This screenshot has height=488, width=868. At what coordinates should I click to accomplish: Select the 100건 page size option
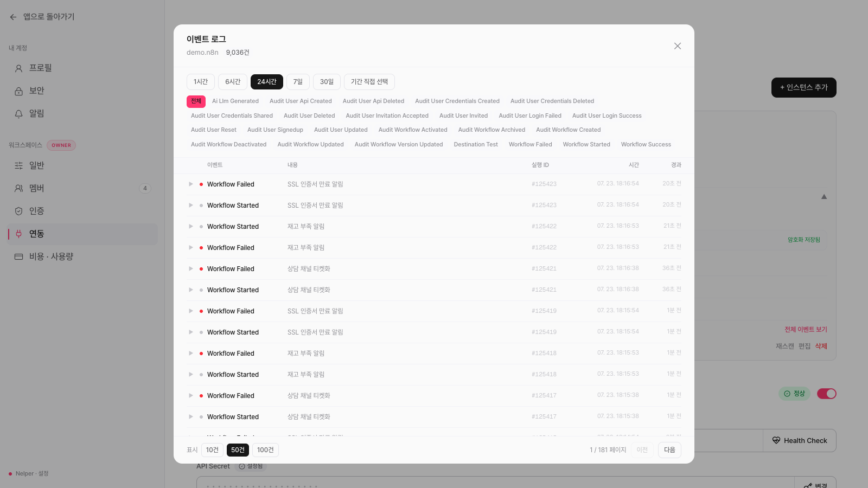265,450
